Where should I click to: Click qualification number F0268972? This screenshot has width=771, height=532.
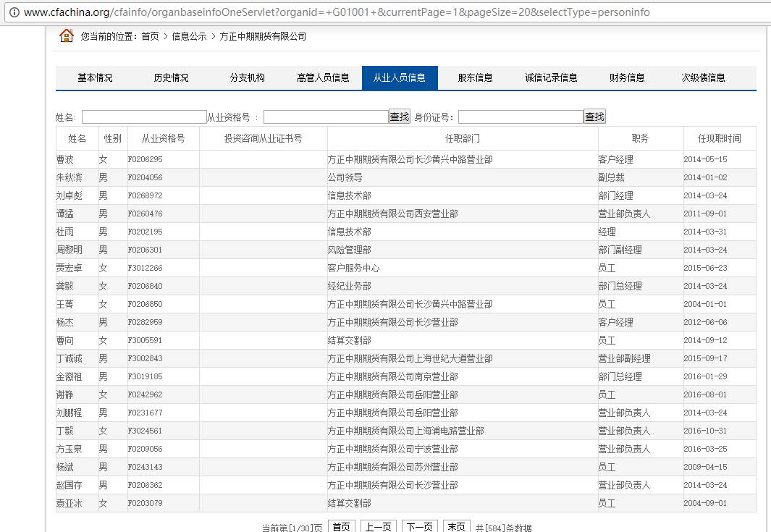tap(145, 195)
